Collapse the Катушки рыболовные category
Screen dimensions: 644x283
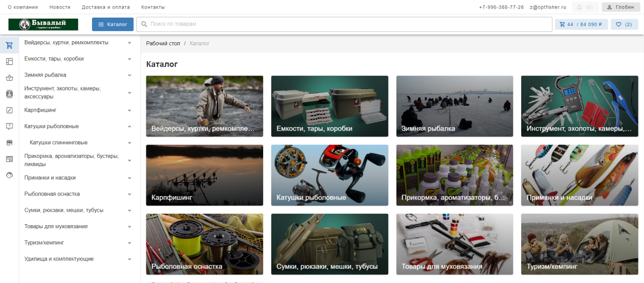[129, 127]
